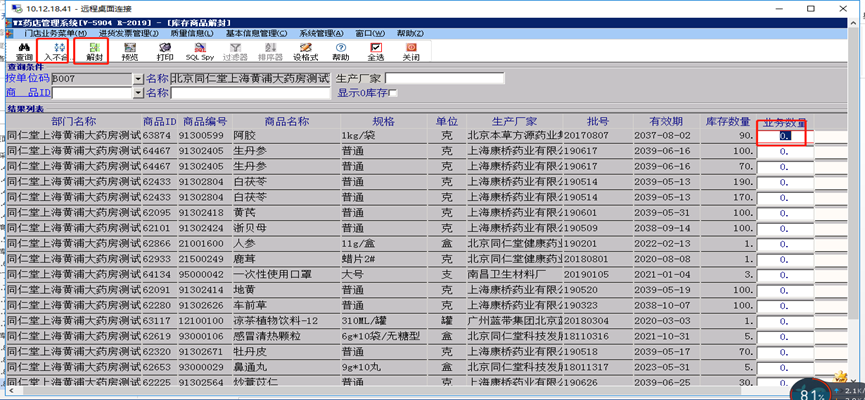Click the pharmacy system title bar icon
This screenshot has width=865, height=400.
[x=9, y=23]
